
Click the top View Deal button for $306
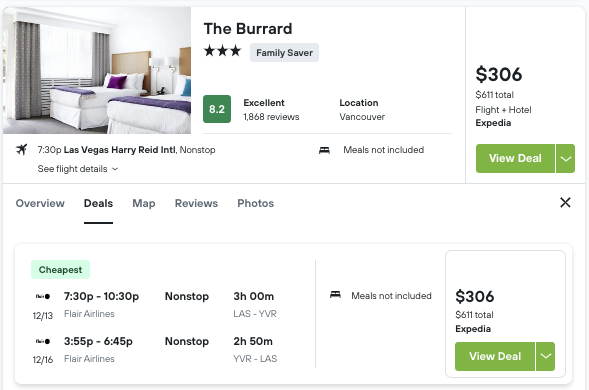click(x=515, y=159)
